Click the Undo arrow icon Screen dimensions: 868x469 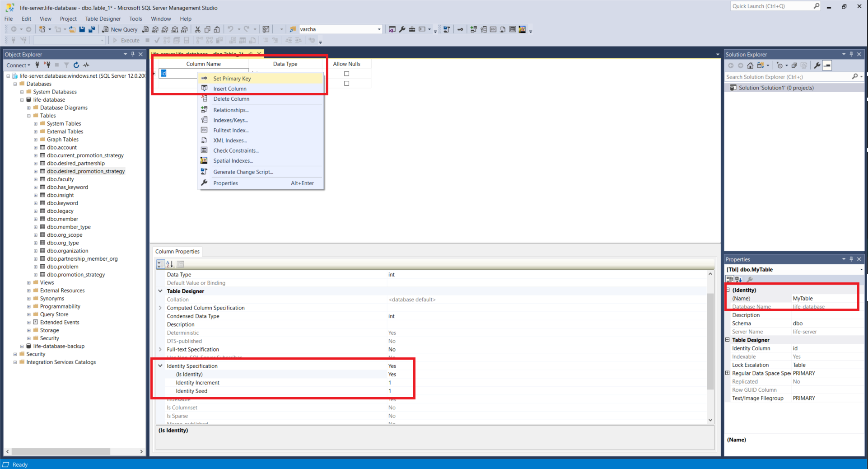point(230,29)
